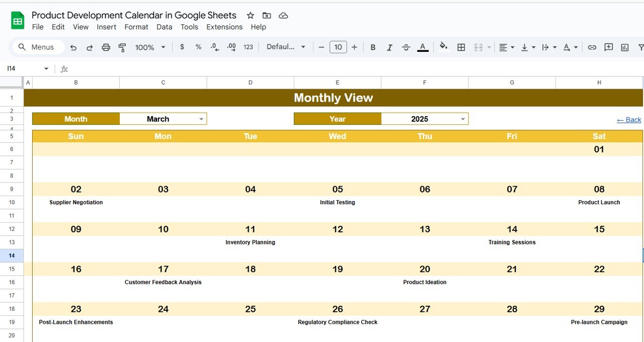Select the Paint format roller icon

122,47
